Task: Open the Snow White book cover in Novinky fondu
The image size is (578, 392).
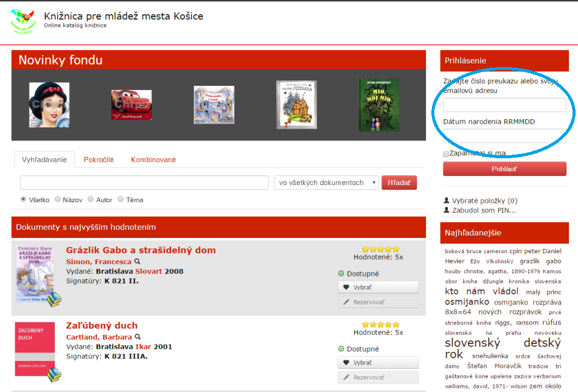Action: click(49, 105)
